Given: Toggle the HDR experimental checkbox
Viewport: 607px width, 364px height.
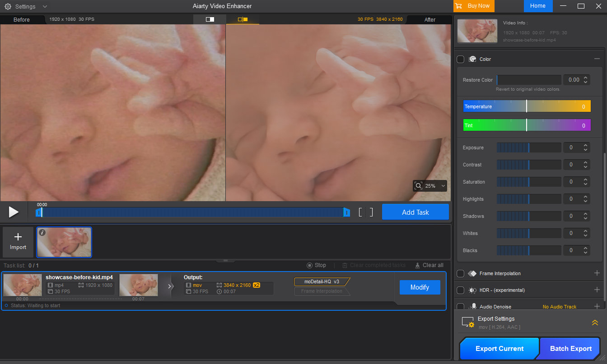Looking at the screenshot, I should coord(460,290).
